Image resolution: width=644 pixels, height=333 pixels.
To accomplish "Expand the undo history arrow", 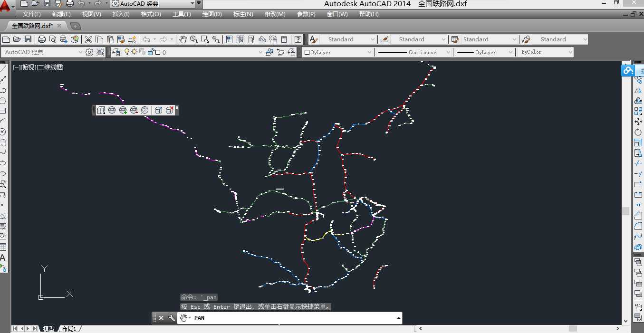I will coord(154,39).
